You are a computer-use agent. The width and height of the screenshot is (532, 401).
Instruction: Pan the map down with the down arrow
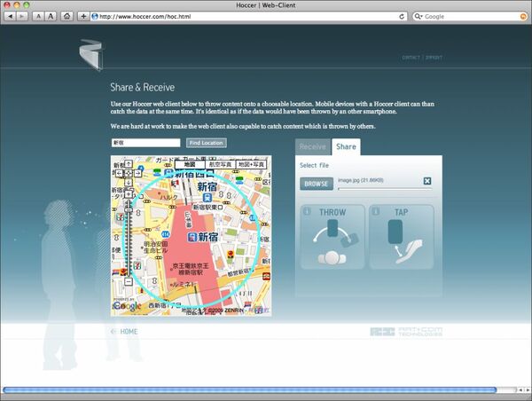click(129, 183)
